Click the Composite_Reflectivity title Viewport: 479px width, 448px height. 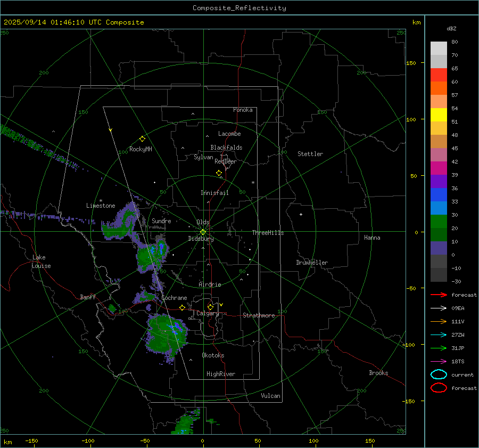click(x=239, y=8)
